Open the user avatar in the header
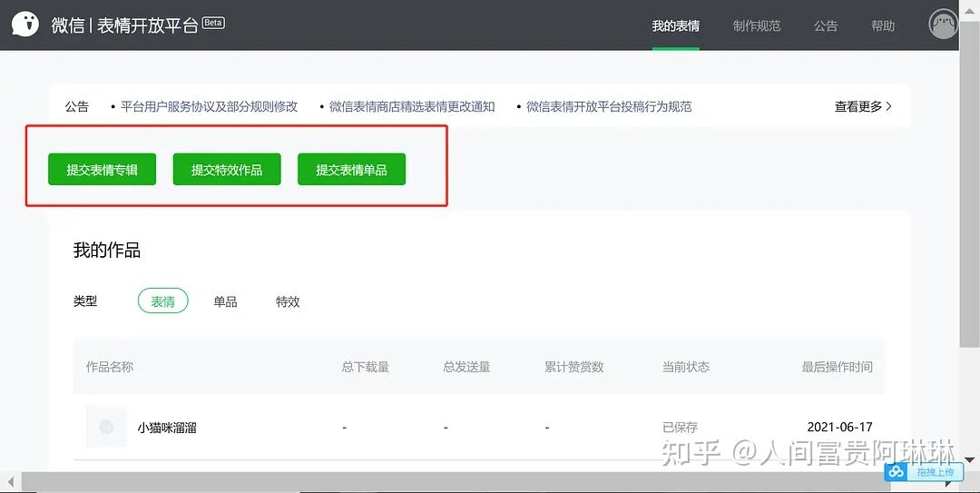This screenshot has width=980, height=493. click(x=943, y=25)
